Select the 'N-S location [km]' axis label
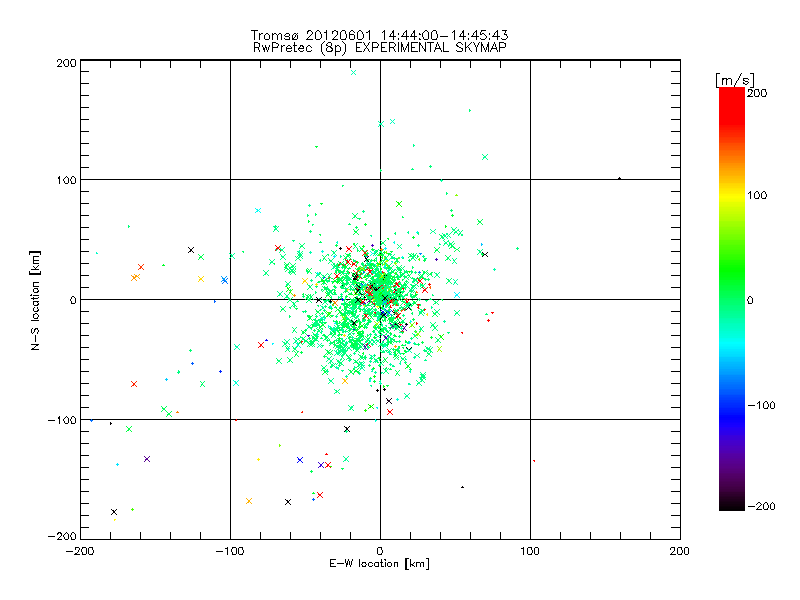 click(35, 301)
